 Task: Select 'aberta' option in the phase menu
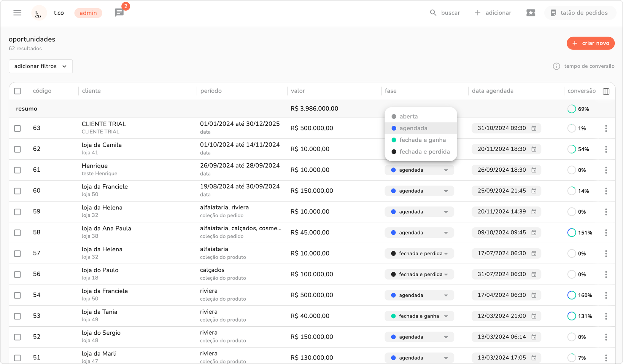[x=409, y=116]
